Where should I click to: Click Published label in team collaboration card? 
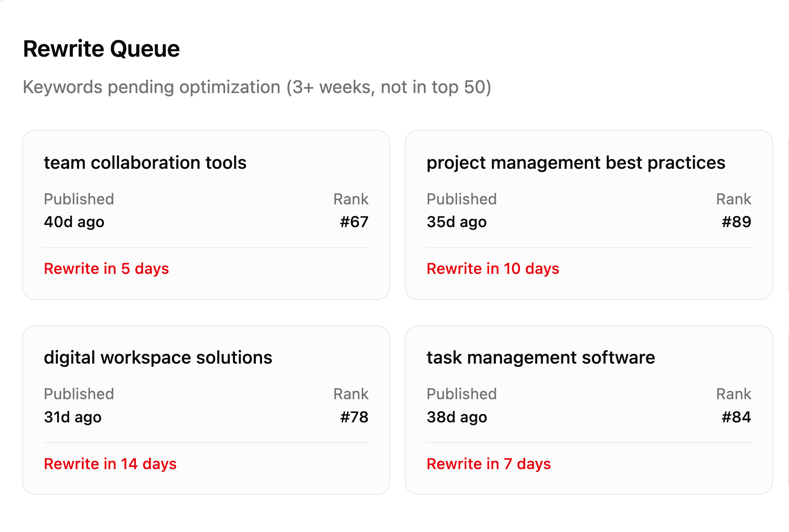[x=79, y=199]
